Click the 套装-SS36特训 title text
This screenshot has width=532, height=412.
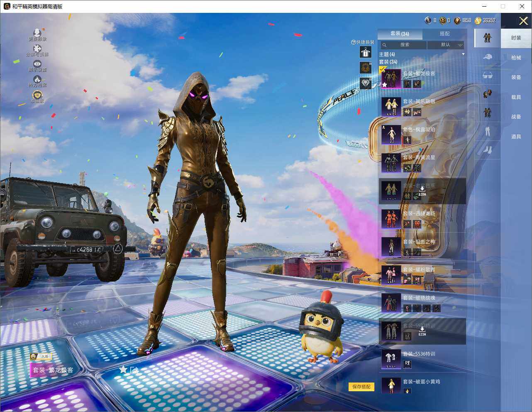click(x=419, y=354)
